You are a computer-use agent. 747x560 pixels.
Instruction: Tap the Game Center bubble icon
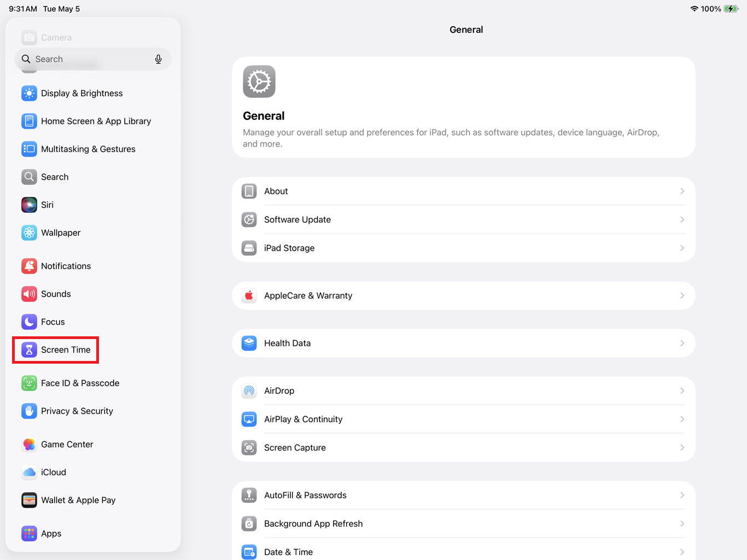pos(29,445)
